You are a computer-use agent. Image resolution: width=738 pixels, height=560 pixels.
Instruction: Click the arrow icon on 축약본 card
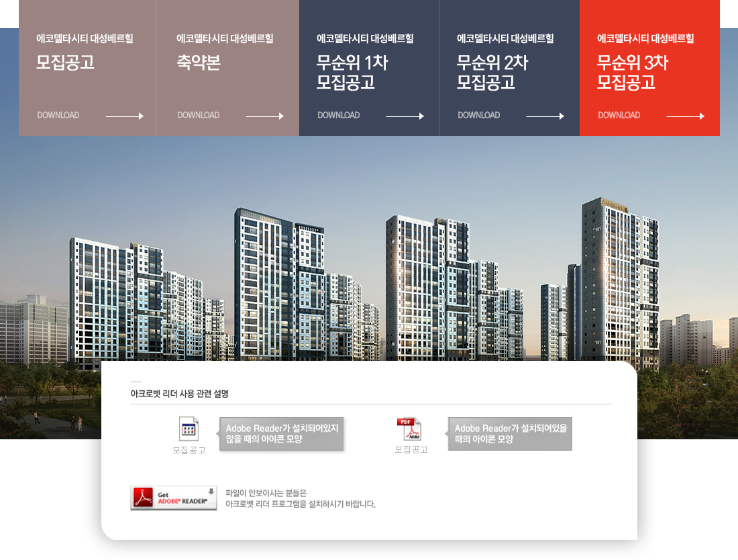pos(264,116)
